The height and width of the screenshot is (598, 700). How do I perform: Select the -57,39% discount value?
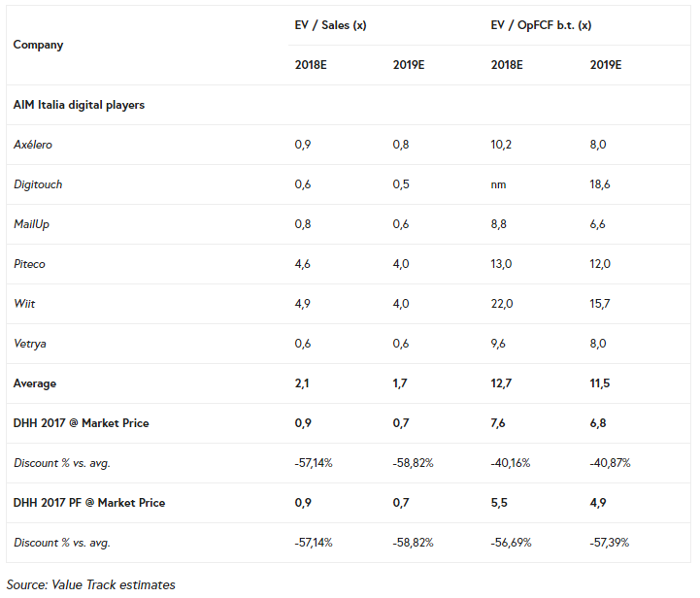click(611, 543)
